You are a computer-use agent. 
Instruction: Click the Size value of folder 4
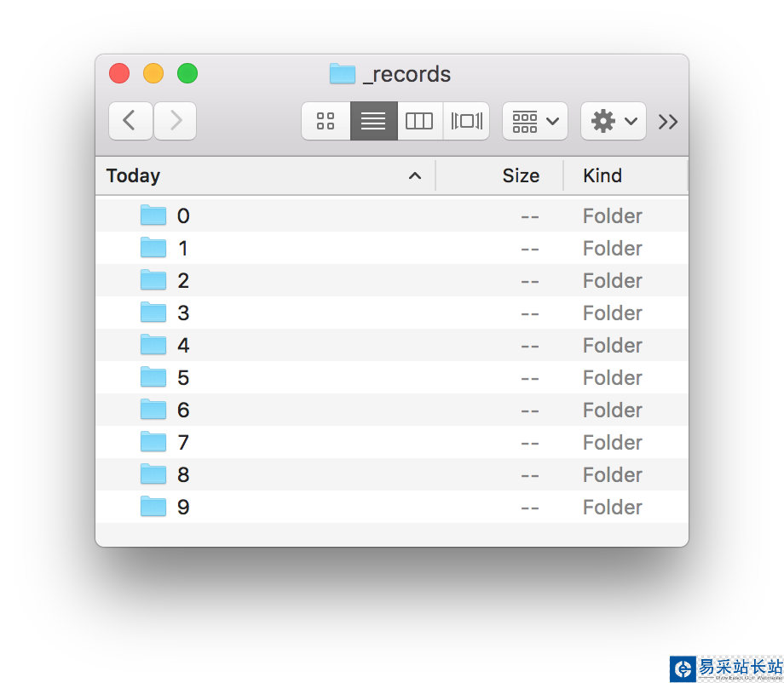click(x=530, y=346)
